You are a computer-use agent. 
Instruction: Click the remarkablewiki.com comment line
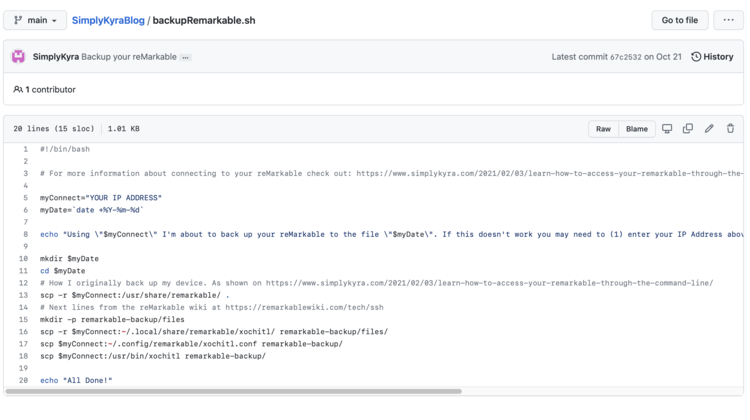pyautogui.click(x=212, y=307)
